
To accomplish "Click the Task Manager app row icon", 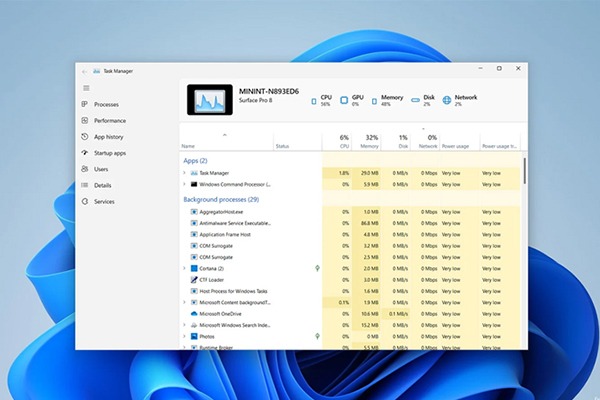I will point(194,173).
